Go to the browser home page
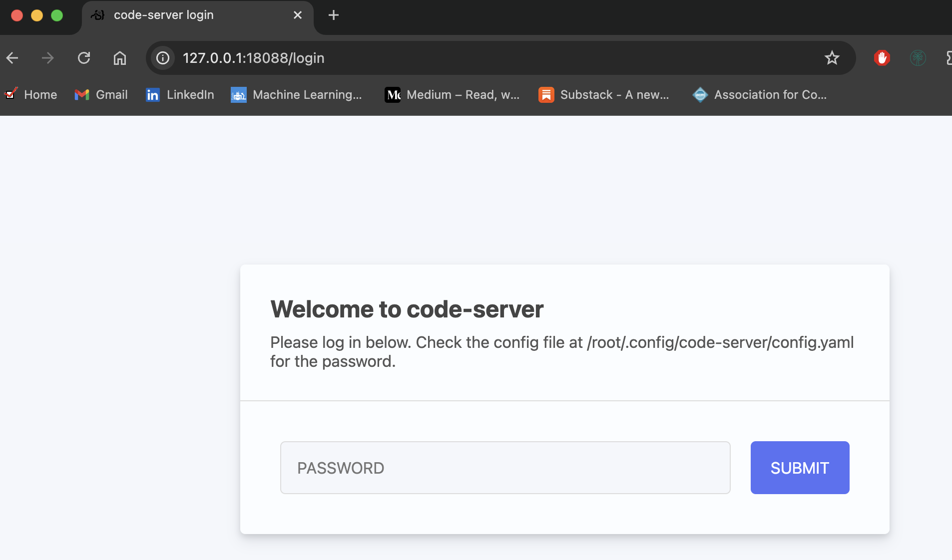The width and height of the screenshot is (952, 560). (x=120, y=58)
